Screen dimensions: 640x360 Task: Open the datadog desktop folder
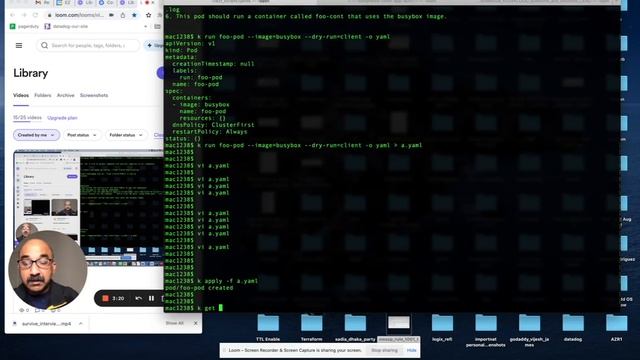click(x=573, y=327)
